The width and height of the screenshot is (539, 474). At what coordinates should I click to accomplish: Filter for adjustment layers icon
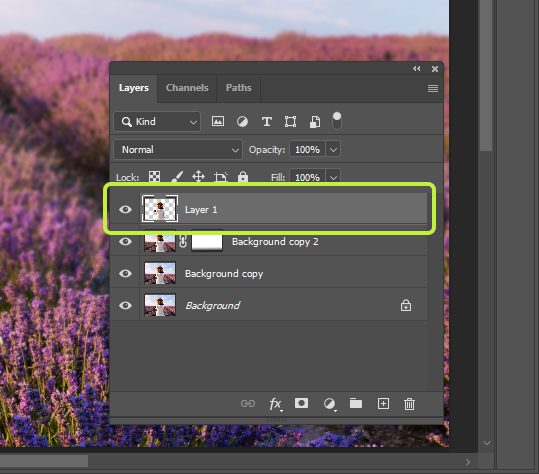click(242, 121)
